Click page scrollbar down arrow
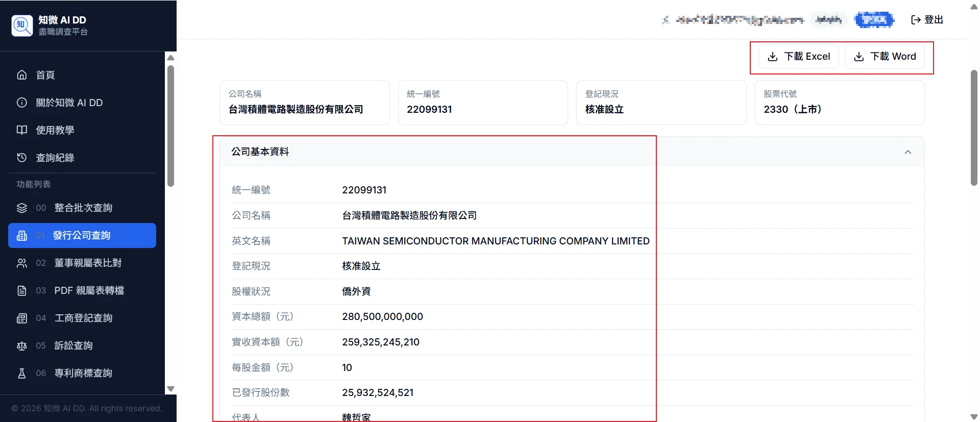 click(x=974, y=417)
